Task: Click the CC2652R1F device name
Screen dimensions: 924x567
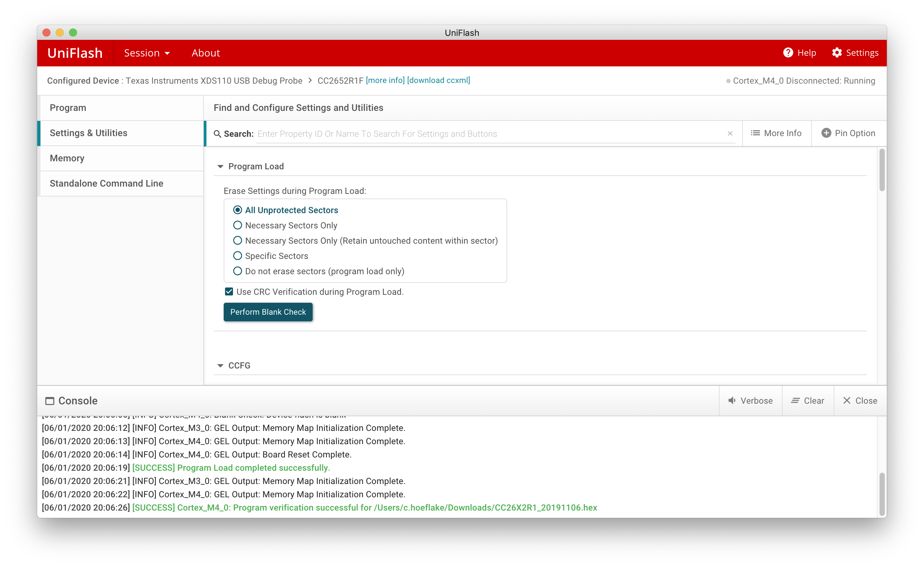Action: point(341,81)
